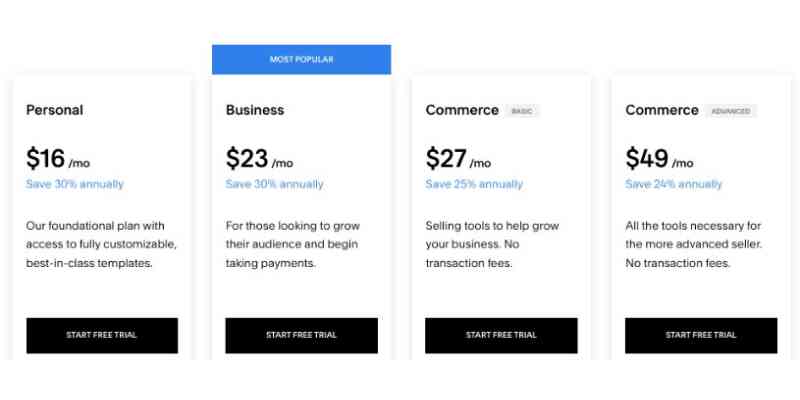
Task: Click the $27 /mo price
Action: click(459, 159)
